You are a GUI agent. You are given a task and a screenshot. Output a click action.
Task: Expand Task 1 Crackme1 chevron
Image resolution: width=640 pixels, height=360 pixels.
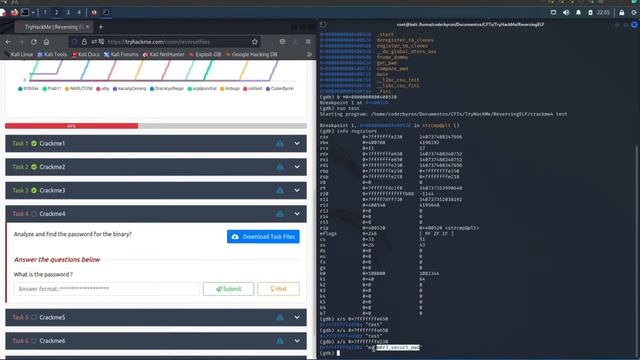click(x=297, y=144)
